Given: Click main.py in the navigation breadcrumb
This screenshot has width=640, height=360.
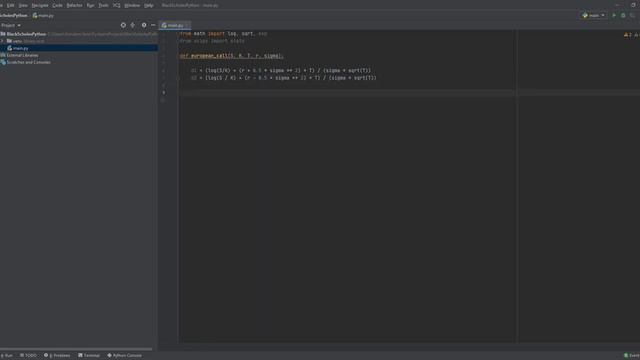Looking at the screenshot, I should pos(43,16).
